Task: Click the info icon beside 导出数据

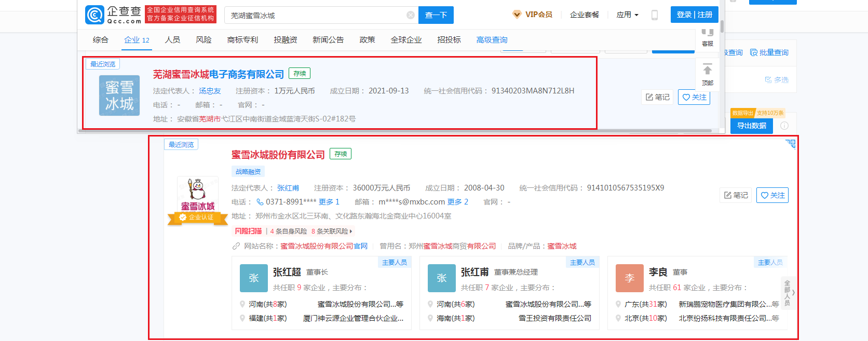Action: click(784, 126)
